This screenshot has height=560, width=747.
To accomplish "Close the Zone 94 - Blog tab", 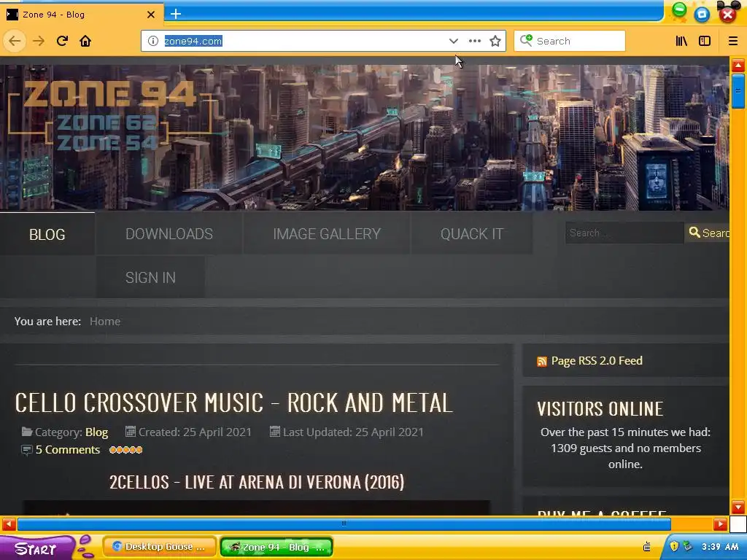I will tap(151, 15).
